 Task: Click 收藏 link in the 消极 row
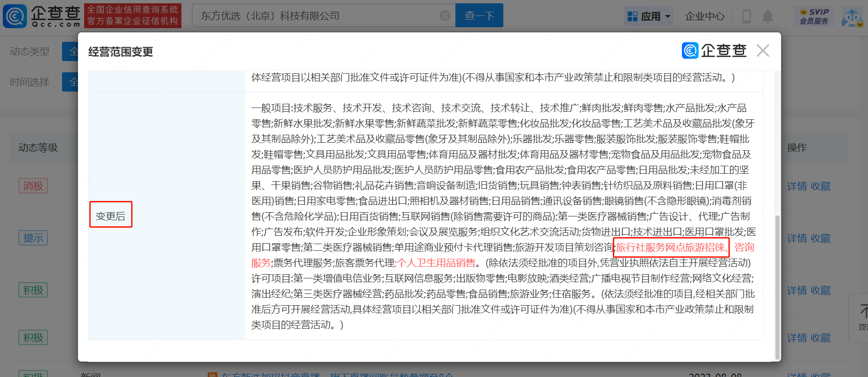point(821,186)
